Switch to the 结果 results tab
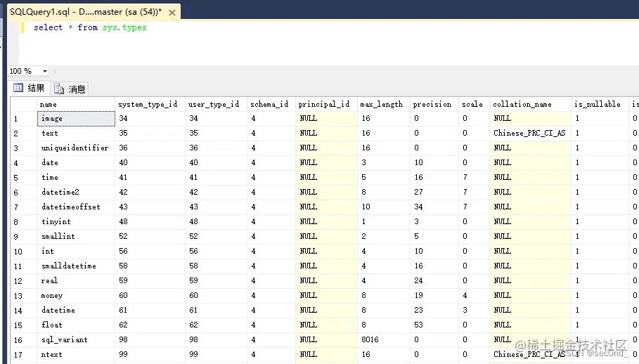 click(30, 88)
